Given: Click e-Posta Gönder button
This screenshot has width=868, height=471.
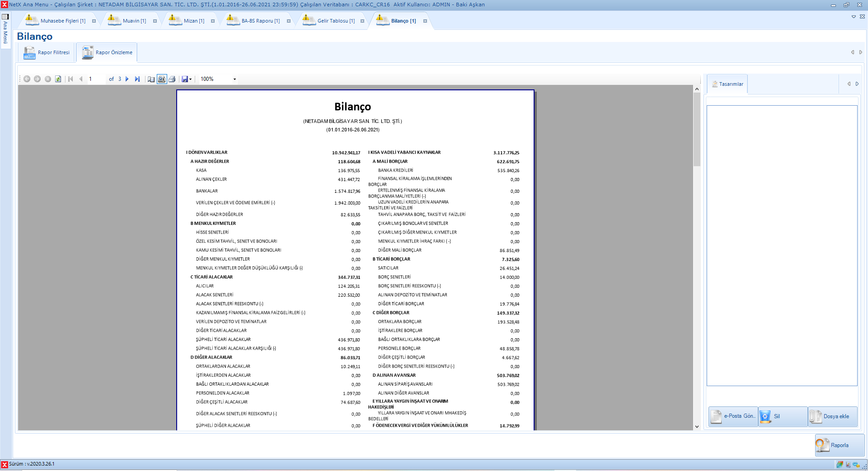Looking at the screenshot, I should tap(733, 416).
